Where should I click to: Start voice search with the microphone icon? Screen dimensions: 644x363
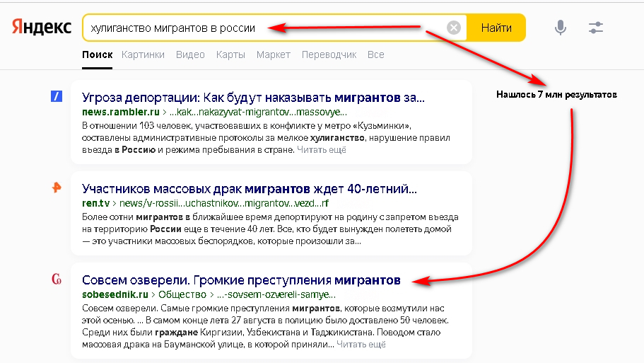point(560,28)
